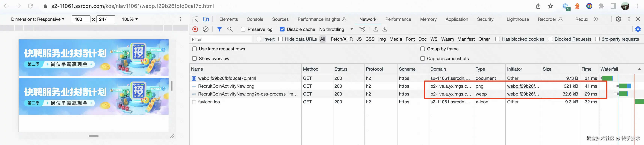
Task: Switch to the Lighthouse tab
Action: tap(518, 19)
